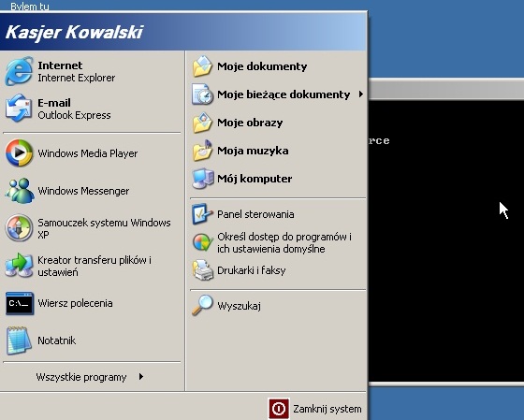
Task: Open the Moje dokumenty label
Action: tap(262, 66)
